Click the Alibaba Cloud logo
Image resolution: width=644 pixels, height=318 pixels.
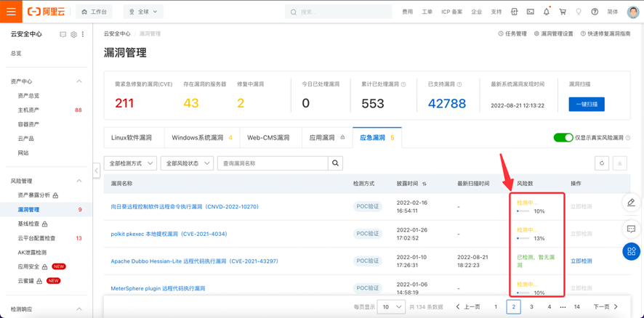point(47,12)
